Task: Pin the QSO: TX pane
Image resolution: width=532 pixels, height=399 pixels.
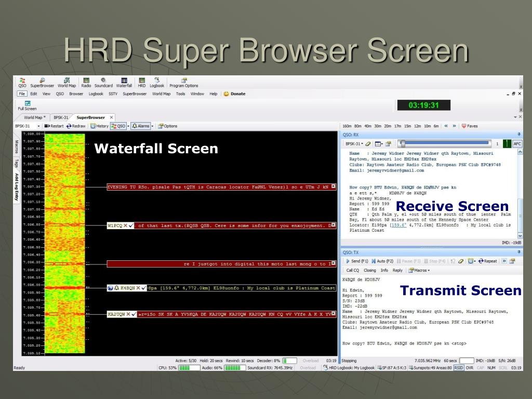Action: coord(519,252)
